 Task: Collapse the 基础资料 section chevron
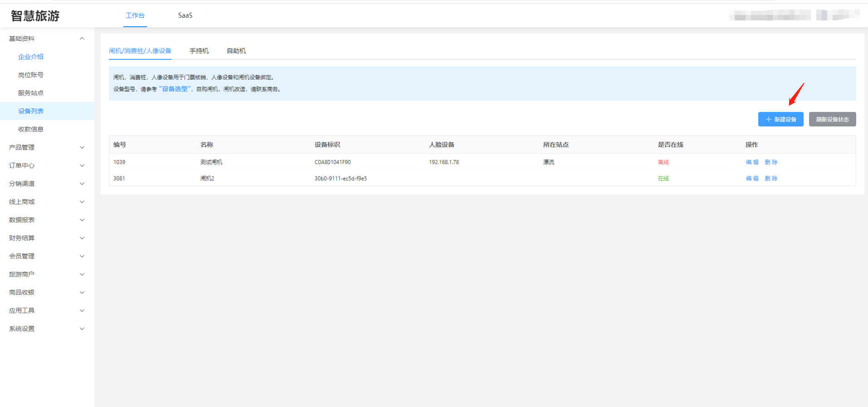[82, 39]
